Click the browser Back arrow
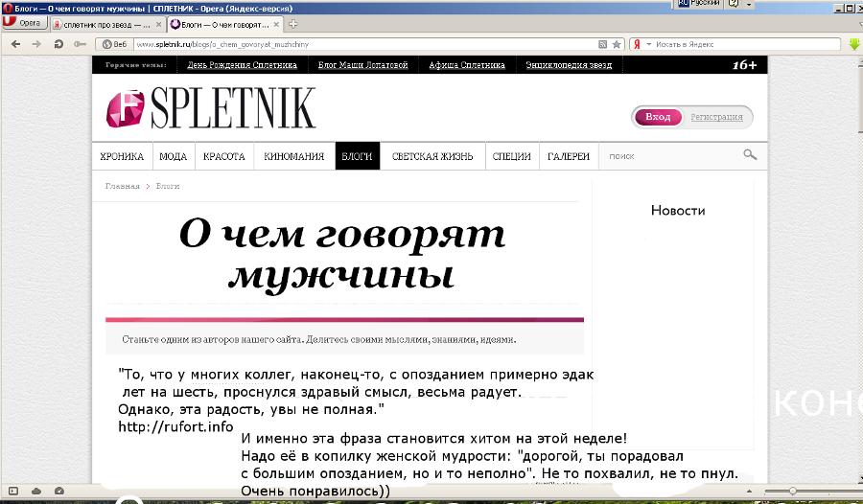 pos(13,44)
